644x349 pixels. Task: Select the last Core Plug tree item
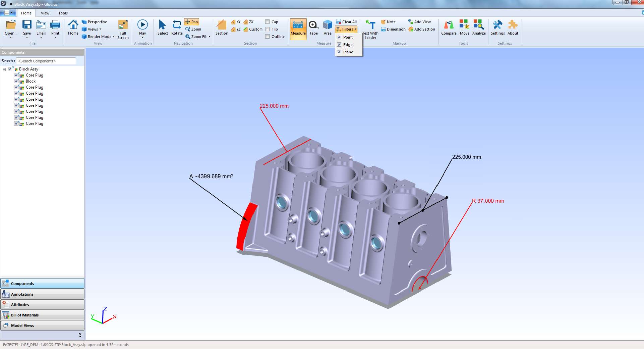click(x=34, y=123)
